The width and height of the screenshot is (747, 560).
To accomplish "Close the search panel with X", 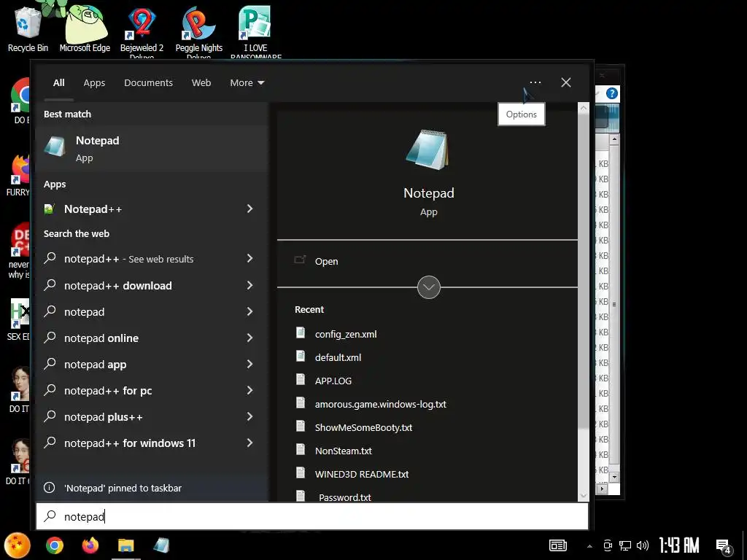I will (566, 82).
